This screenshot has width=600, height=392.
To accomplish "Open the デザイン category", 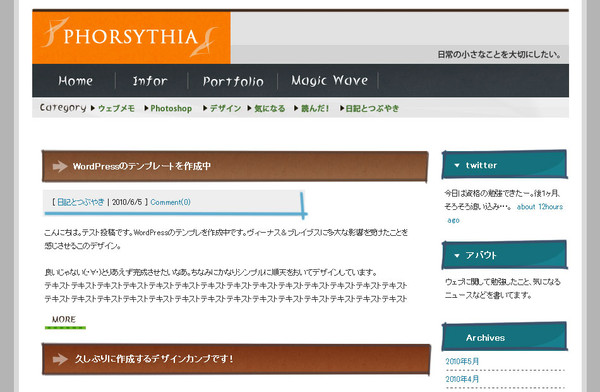I will 225,108.
